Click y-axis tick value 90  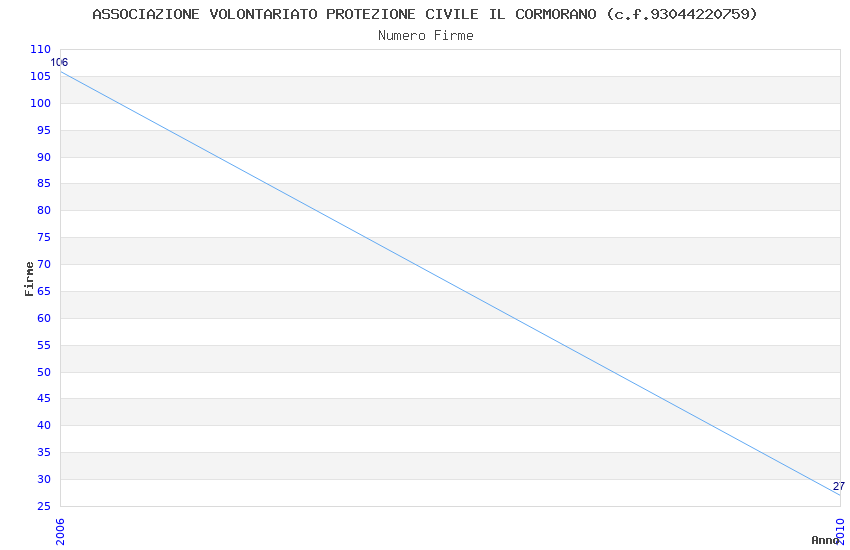pyautogui.click(x=44, y=157)
